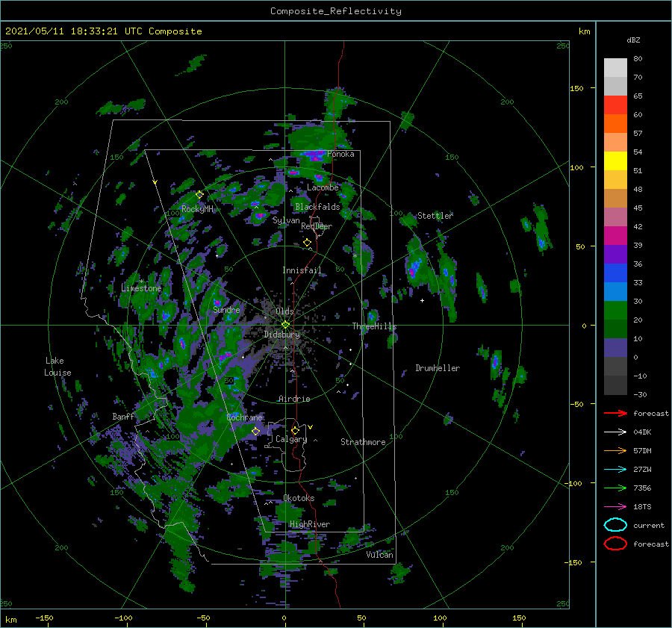Select the pink swatch in dBZ scale
The height and width of the screenshot is (628, 672).
[x=615, y=217]
